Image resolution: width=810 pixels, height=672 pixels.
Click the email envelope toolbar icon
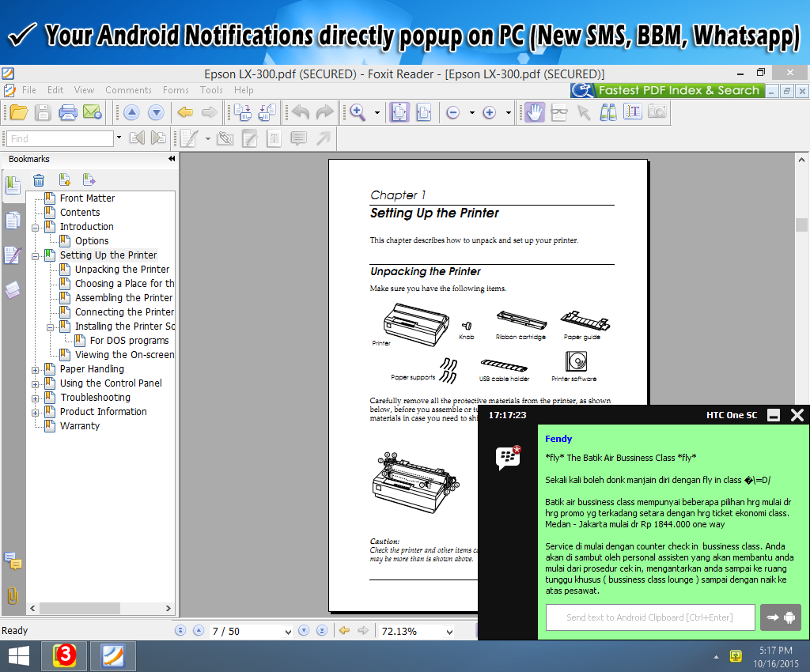pyautogui.click(x=93, y=112)
